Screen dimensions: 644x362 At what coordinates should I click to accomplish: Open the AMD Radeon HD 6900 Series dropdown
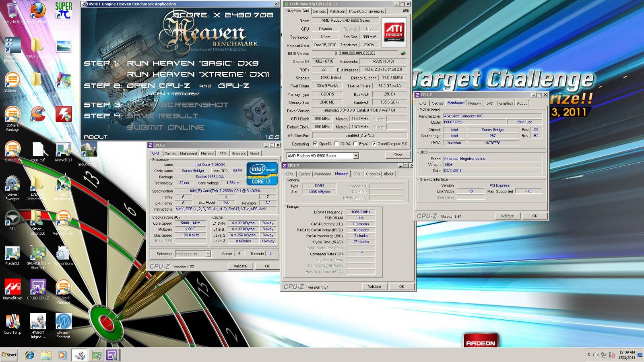click(x=322, y=155)
